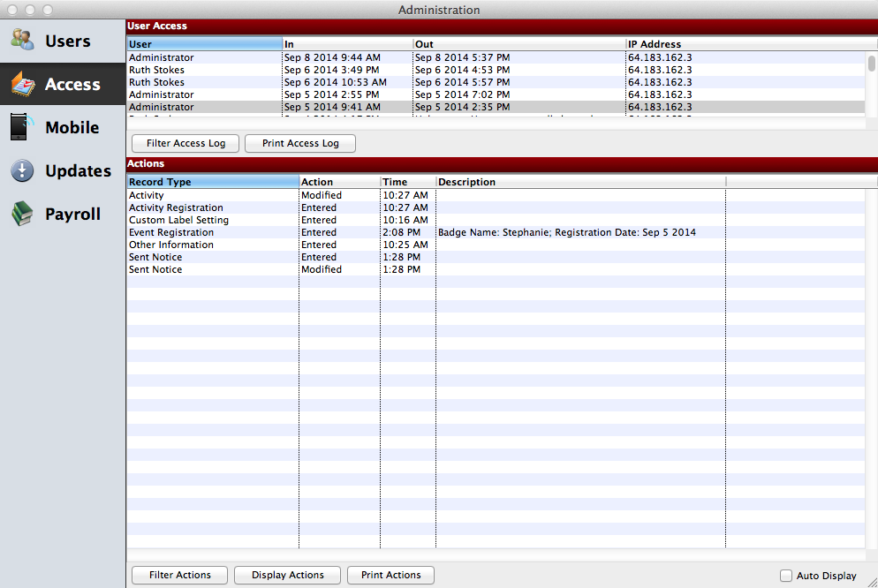Sort access log by User column

(203, 44)
